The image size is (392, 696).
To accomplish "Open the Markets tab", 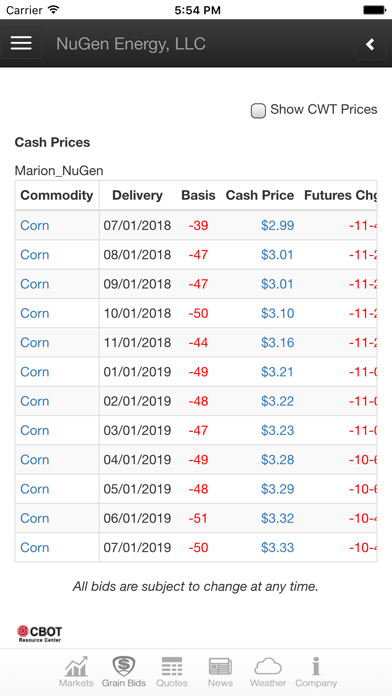I will point(76,672).
